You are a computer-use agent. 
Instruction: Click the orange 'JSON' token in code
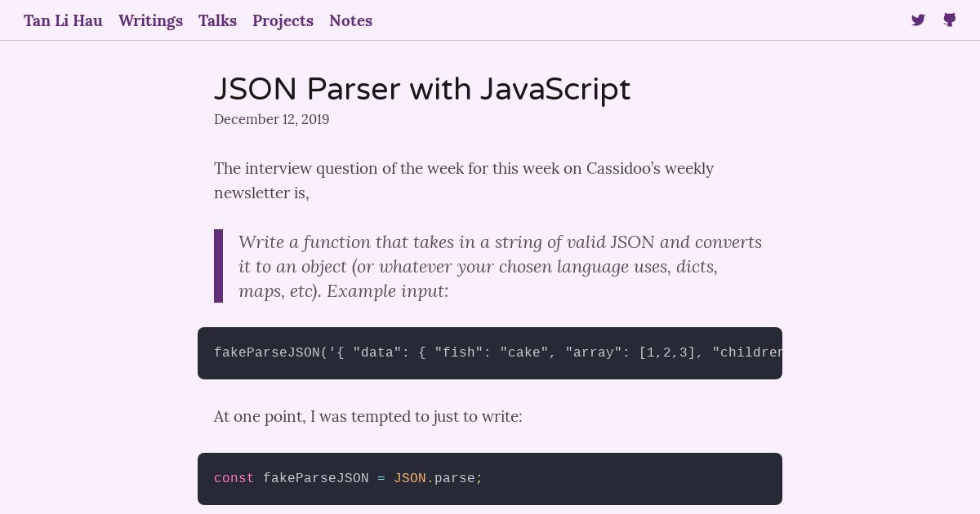coord(410,479)
